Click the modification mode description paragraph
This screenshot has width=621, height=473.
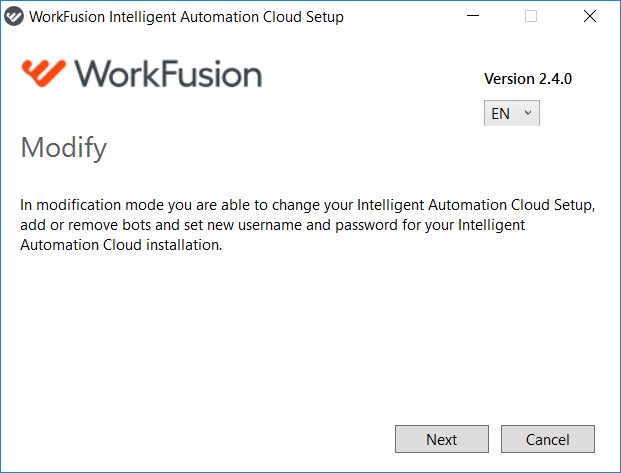[308, 225]
